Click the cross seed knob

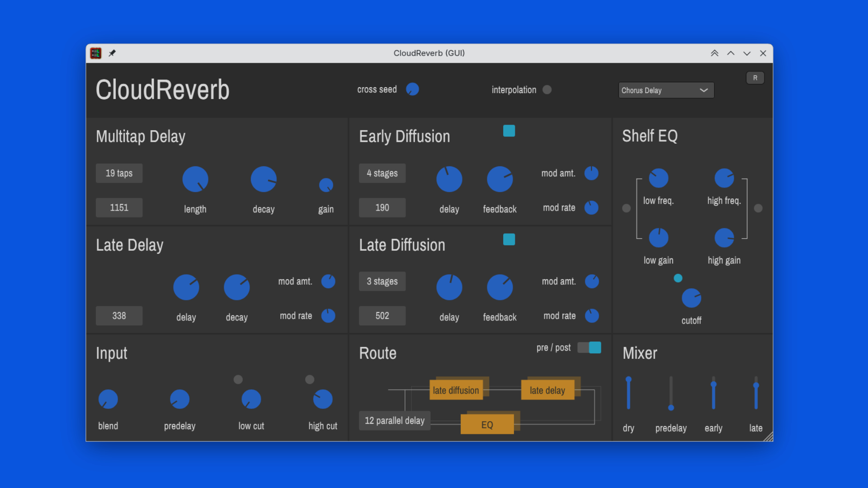[x=412, y=89]
